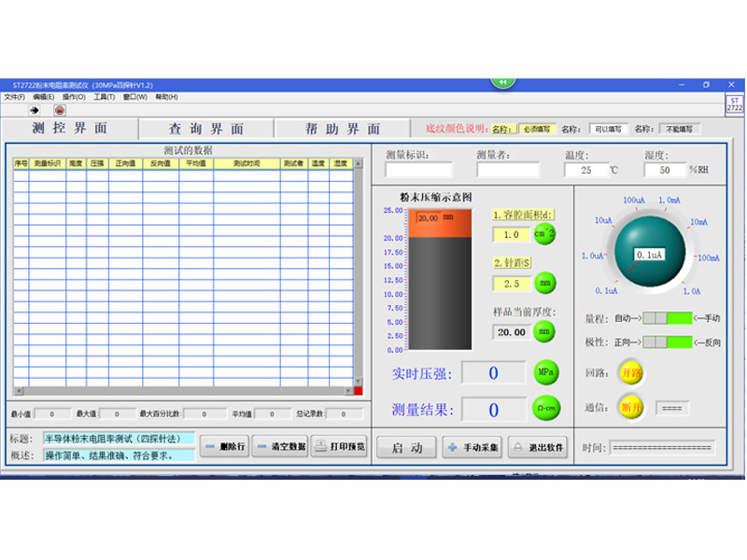Toggle the 极性 forward/reverse switch
Viewport: 747px width, 560px height.
[x=667, y=342]
